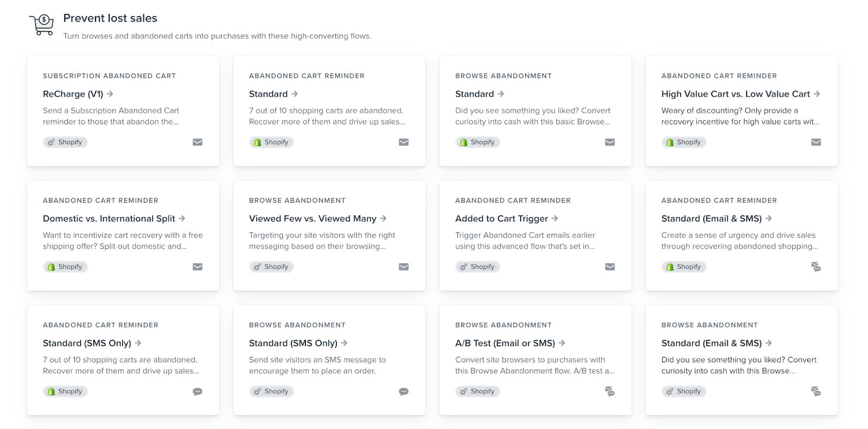Screen dimensions: 868x429
Task: Click the shopping cart icon beside Prevent lost sales
Action: [42, 24]
